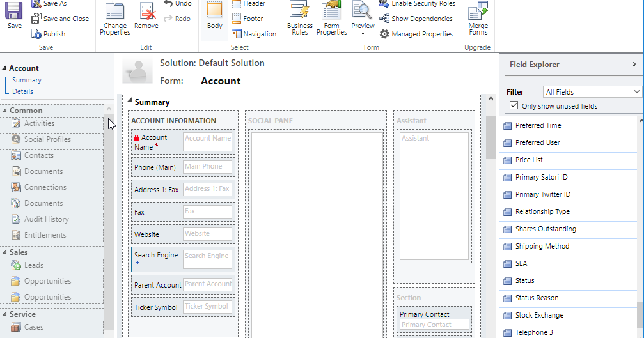Go to Summary in the Account tree
Viewport: 644px width, 338px height.
click(x=27, y=80)
